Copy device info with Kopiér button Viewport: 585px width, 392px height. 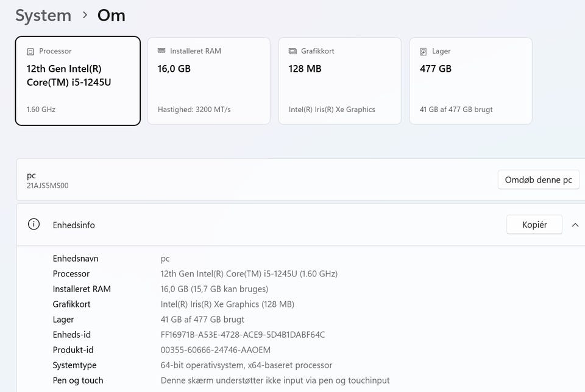(x=534, y=225)
